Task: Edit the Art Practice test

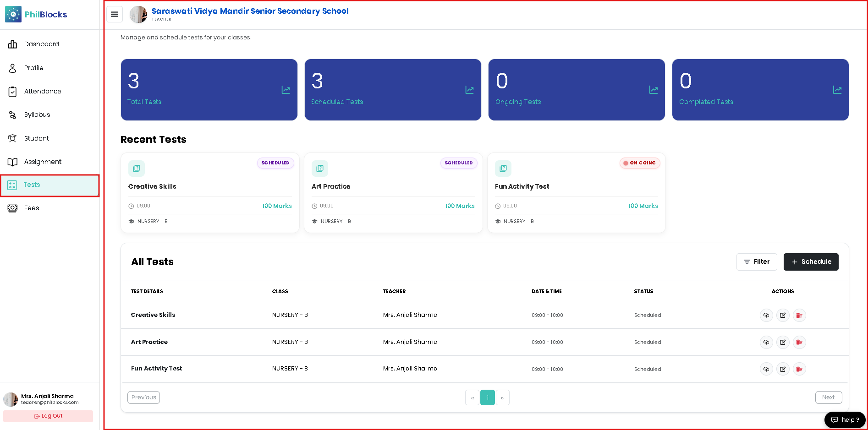Action: point(783,342)
